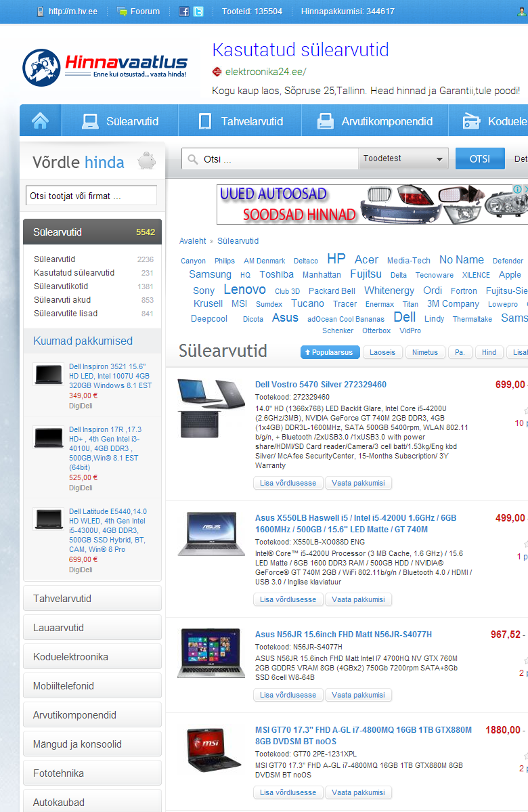Expand the sidebar Koduelektroonika category
Image resolution: width=528 pixels, height=812 pixels.
tap(93, 657)
